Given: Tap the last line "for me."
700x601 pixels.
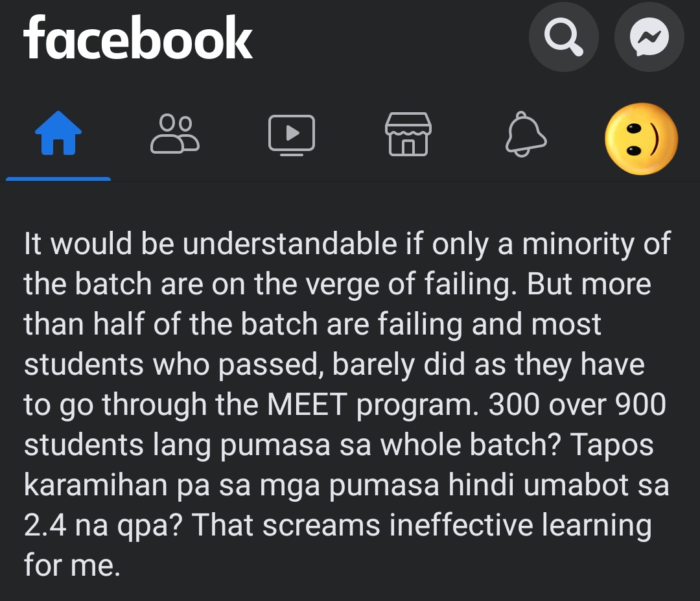Looking at the screenshot, I should pyautogui.click(x=72, y=565).
